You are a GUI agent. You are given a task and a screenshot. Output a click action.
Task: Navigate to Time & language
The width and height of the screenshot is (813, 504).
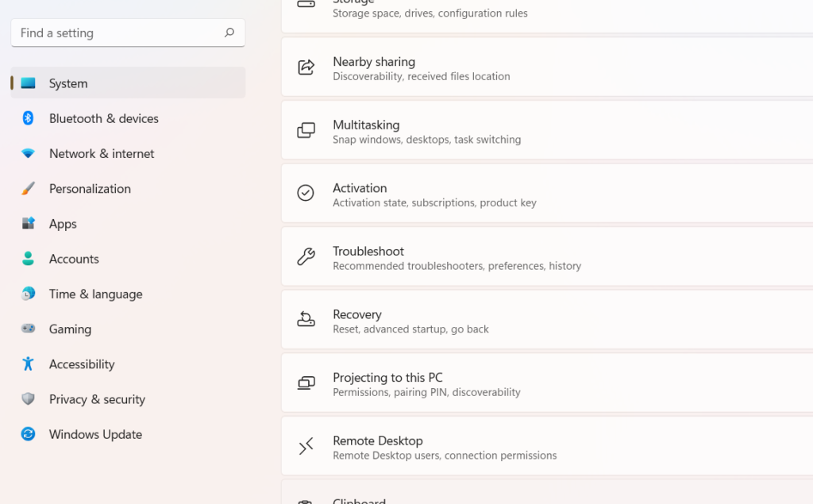tap(128, 294)
